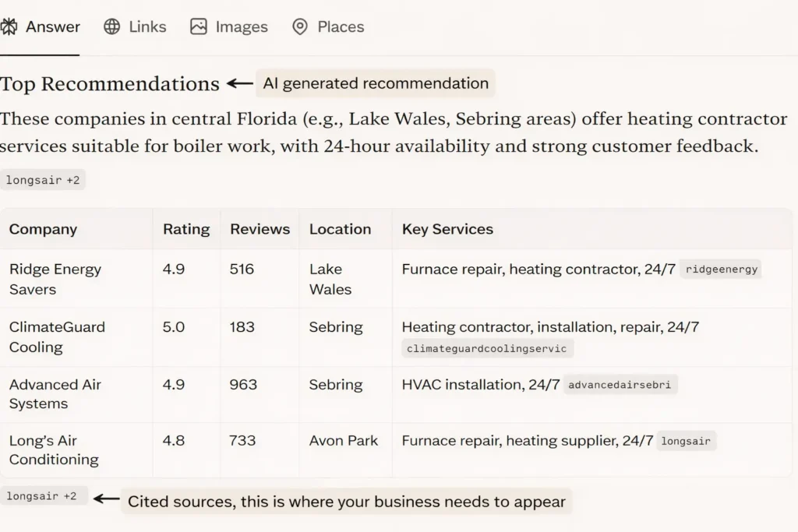
Task: Open the ridgeenergy source citation
Action: [x=721, y=269]
